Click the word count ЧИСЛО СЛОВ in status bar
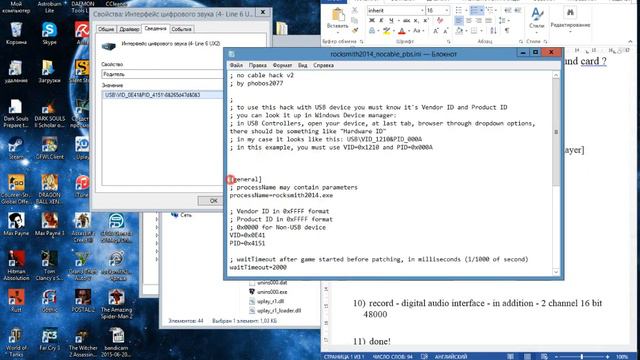 tap(393, 356)
